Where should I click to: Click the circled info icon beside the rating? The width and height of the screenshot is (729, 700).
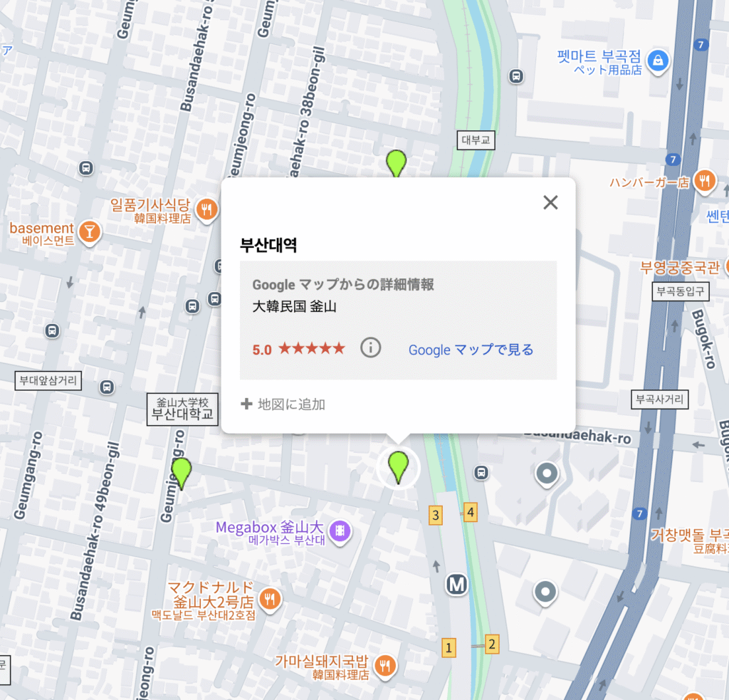click(371, 348)
